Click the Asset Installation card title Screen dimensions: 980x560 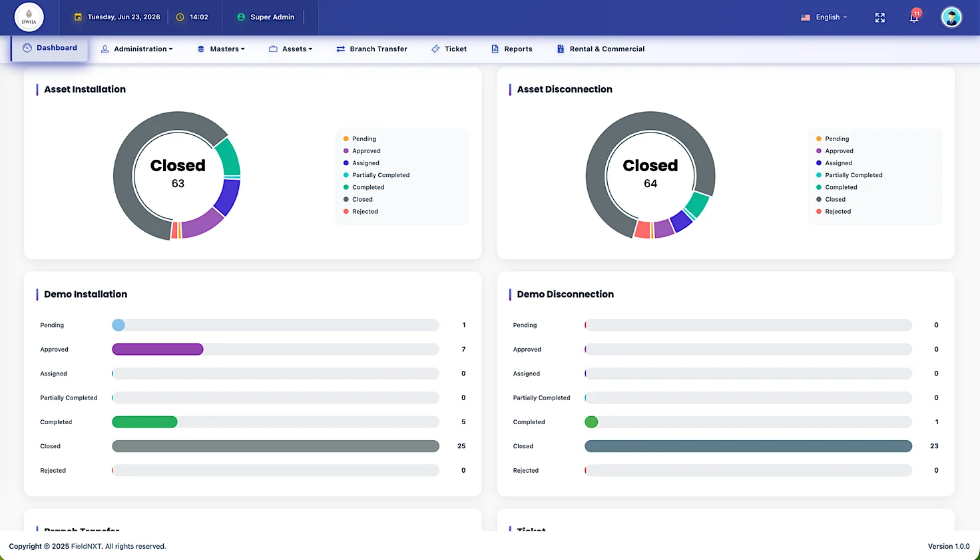pyautogui.click(x=85, y=89)
